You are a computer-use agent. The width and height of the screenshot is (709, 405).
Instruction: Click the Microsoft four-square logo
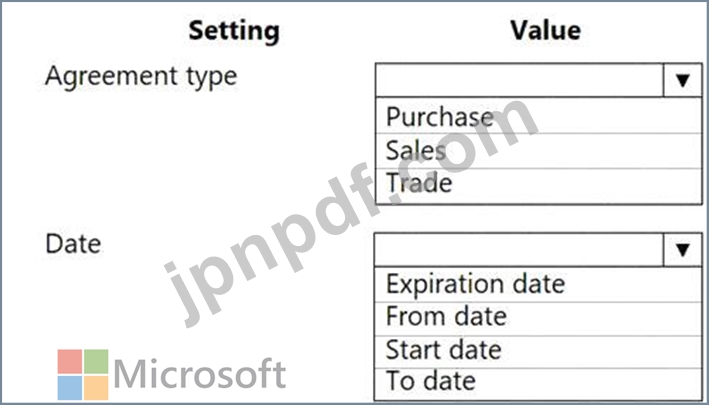click(x=81, y=374)
